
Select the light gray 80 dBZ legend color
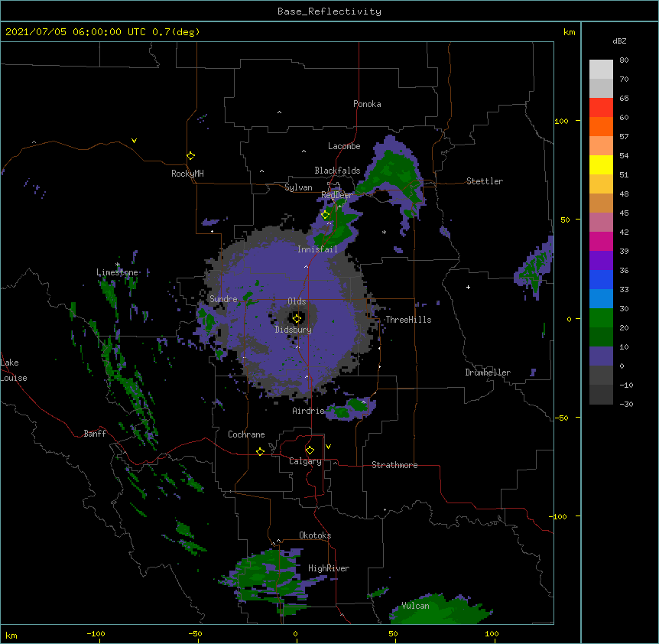tap(601, 70)
